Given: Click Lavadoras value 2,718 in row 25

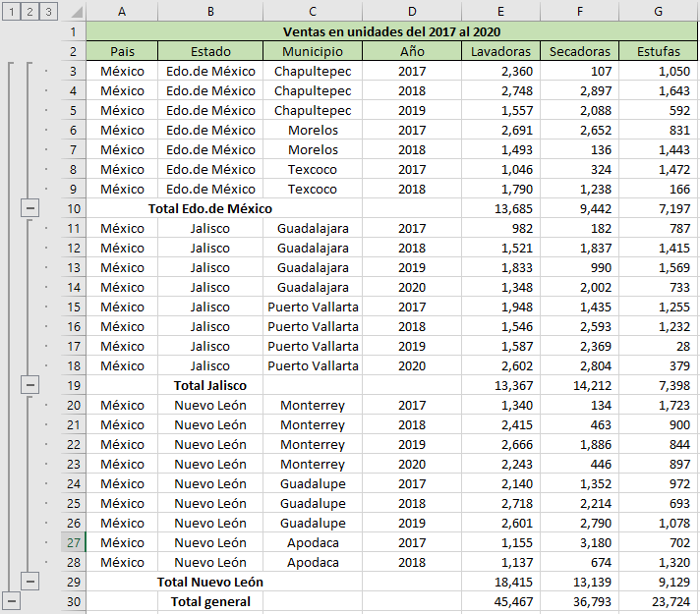Looking at the screenshot, I should 500,503.
